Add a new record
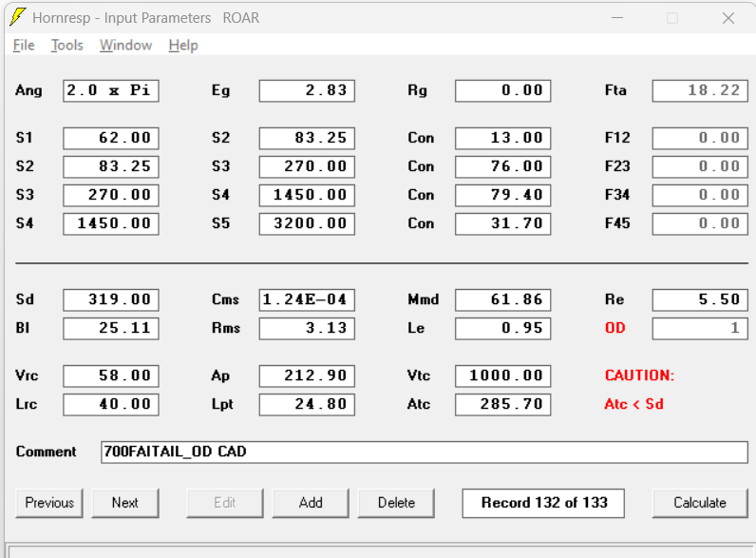This screenshot has height=558, width=756. pos(311,503)
